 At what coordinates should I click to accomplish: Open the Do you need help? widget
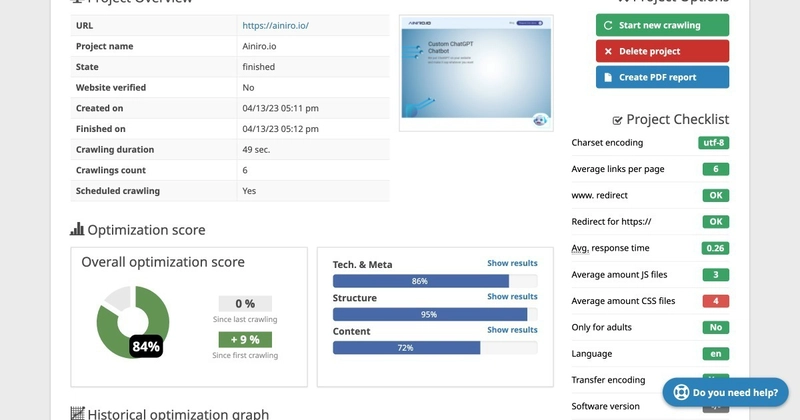(x=726, y=393)
